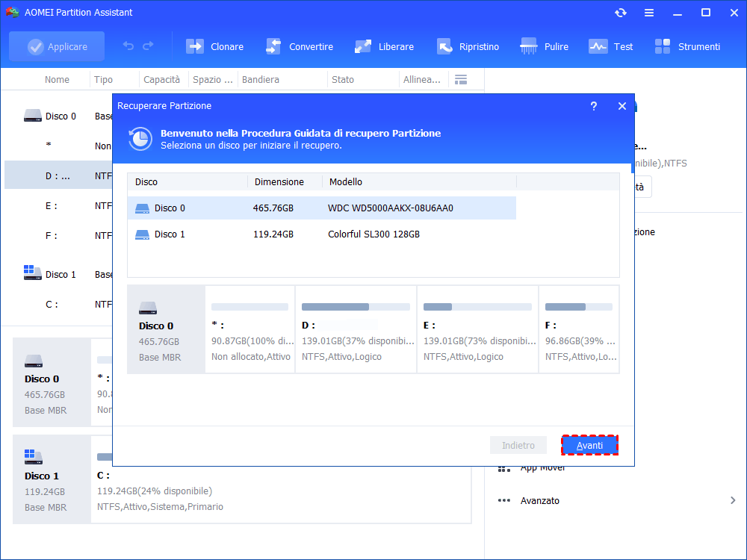
Task: Select Disco 1 row in disk list
Action: [321, 234]
